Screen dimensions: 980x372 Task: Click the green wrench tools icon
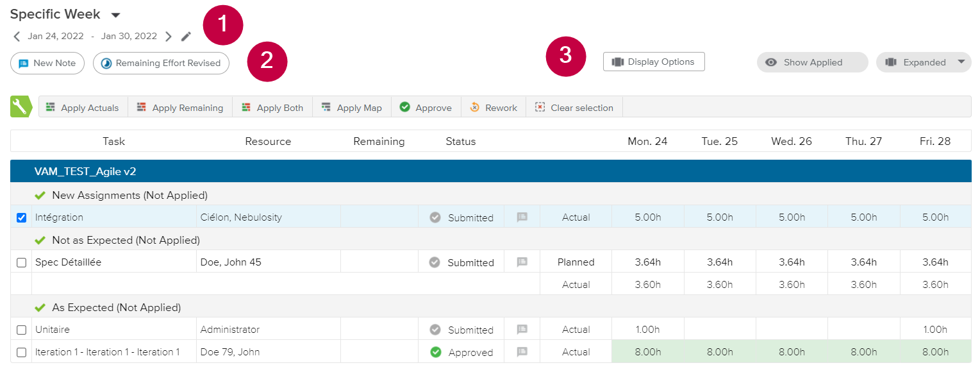[21, 107]
